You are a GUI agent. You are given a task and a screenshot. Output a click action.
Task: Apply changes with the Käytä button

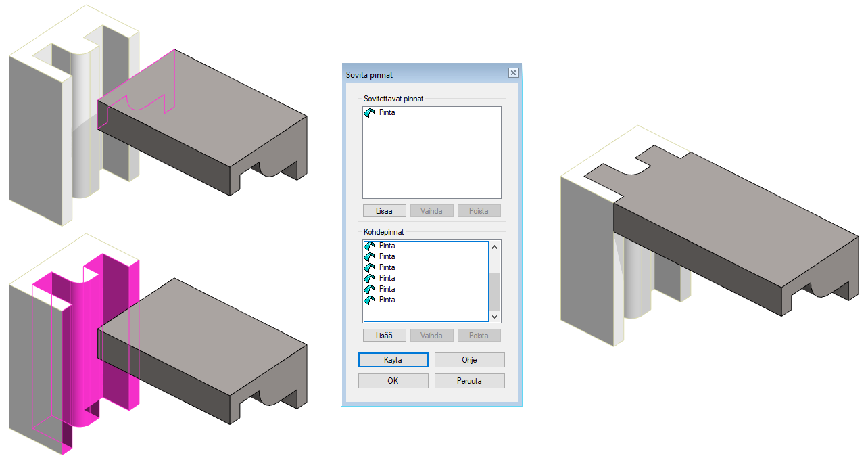click(x=393, y=360)
